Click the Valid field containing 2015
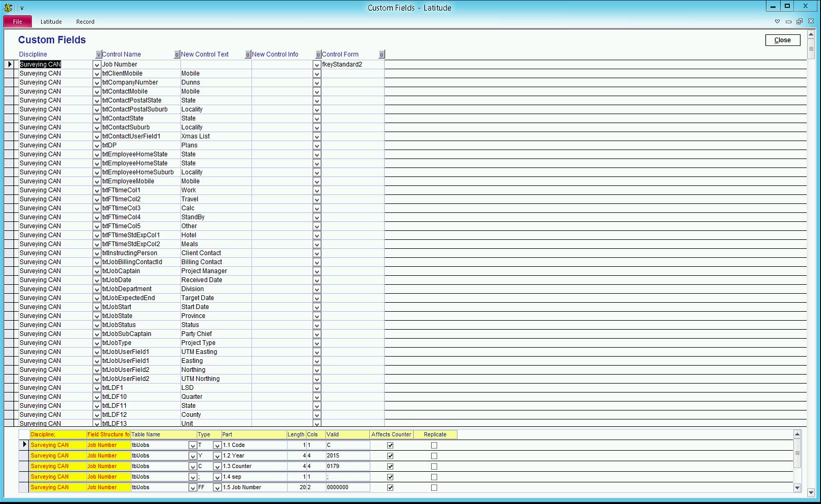This screenshot has width=821, height=504. point(347,456)
